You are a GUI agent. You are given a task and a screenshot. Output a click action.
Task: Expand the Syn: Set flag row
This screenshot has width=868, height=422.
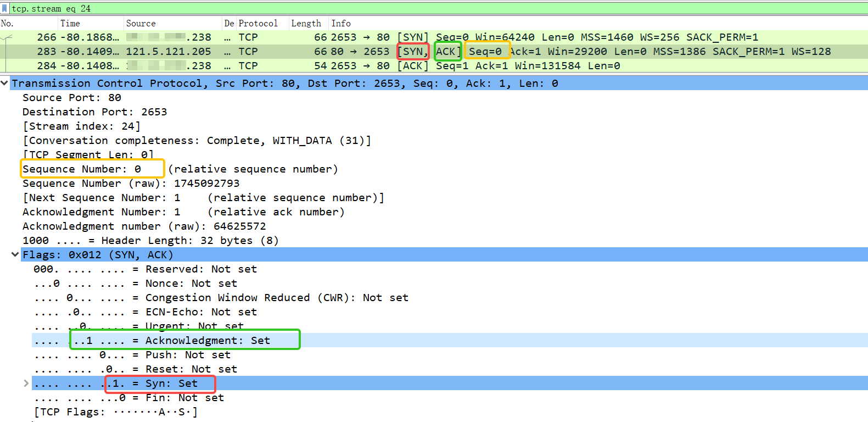26,383
